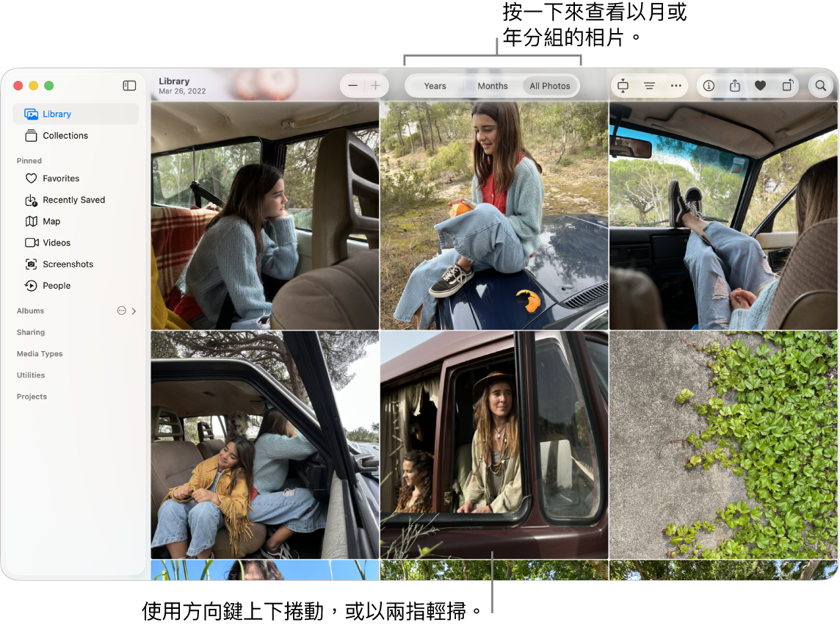The width and height of the screenshot is (840, 625).
Task: Rotate photo with the rotate icon
Action: 787,85
